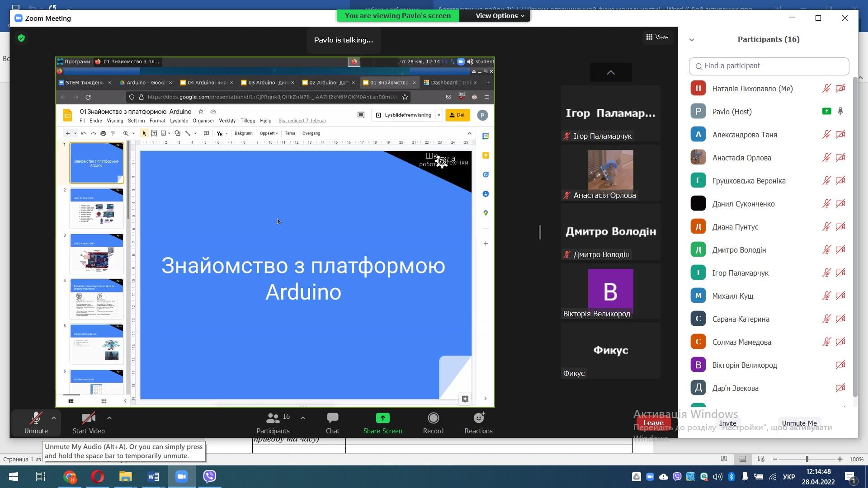868x488 pixels.
Task: Adjust Word zoom slider handle
Action: 807,459
